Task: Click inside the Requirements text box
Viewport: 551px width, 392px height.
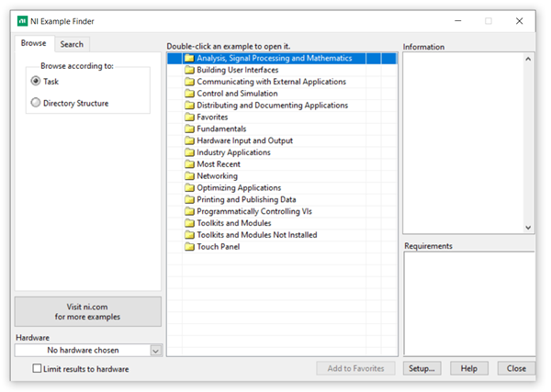Action: tap(469, 304)
